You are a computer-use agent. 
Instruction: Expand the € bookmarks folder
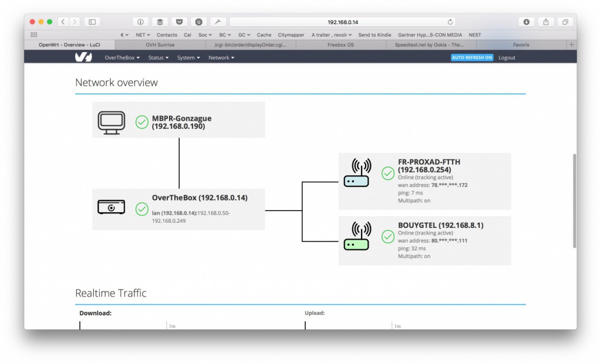124,35
